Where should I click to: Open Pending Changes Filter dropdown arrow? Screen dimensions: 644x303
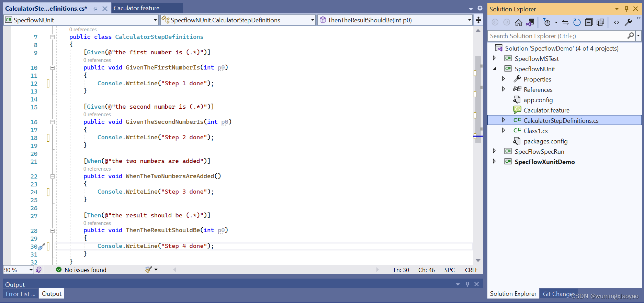(556, 22)
